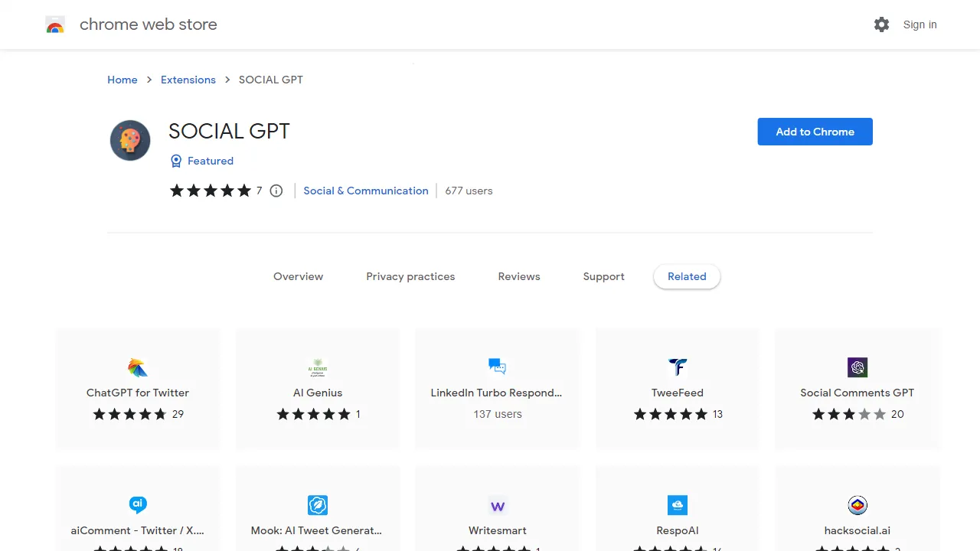Click the 137 users text
The height and width of the screenshot is (551, 980).
(x=498, y=414)
